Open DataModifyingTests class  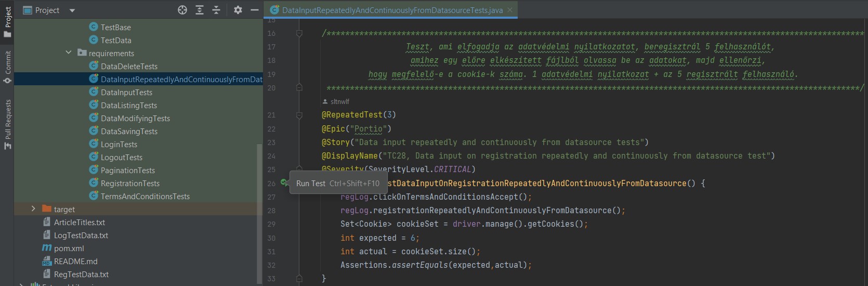tap(135, 118)
